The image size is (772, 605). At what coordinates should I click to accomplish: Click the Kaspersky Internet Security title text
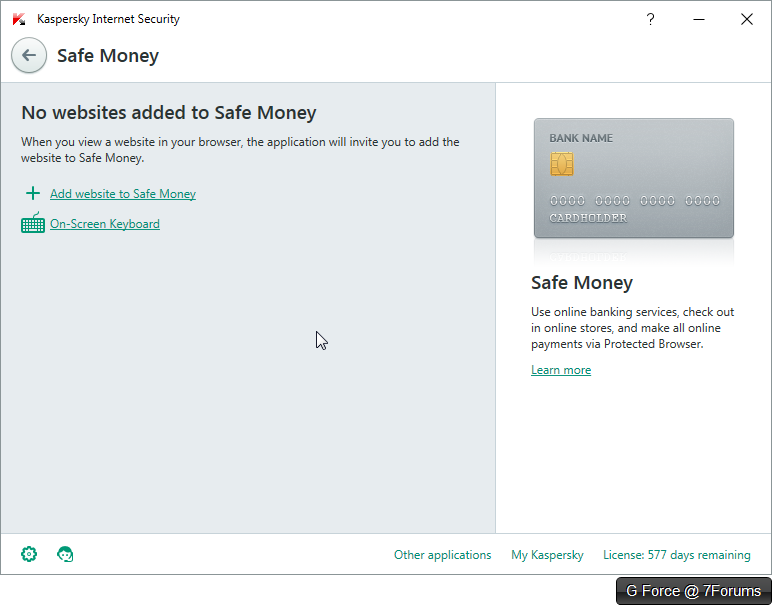coord(108,19)
